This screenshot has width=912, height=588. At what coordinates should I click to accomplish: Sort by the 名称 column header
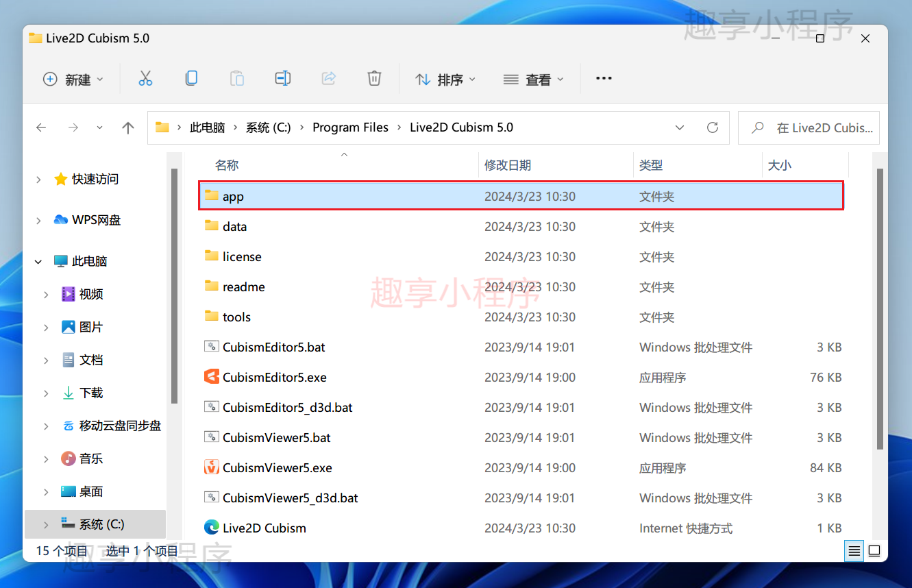227,165
